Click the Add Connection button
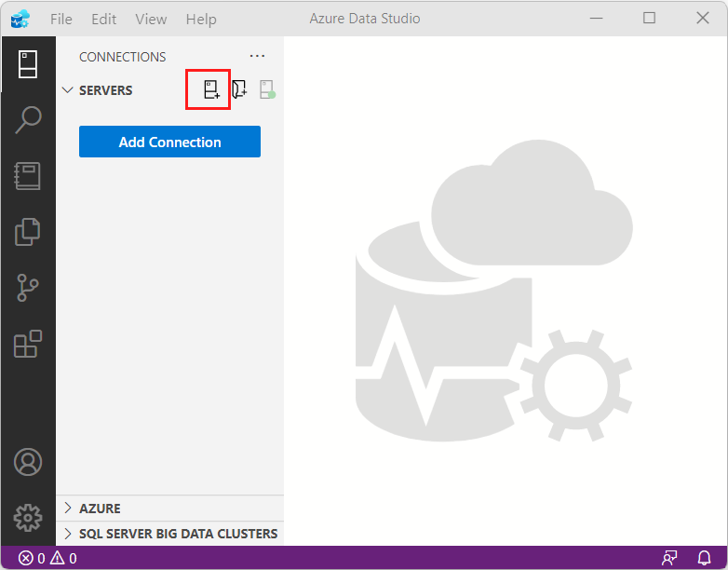This screenshot has width=728, height=570. [x=170, y=142]
